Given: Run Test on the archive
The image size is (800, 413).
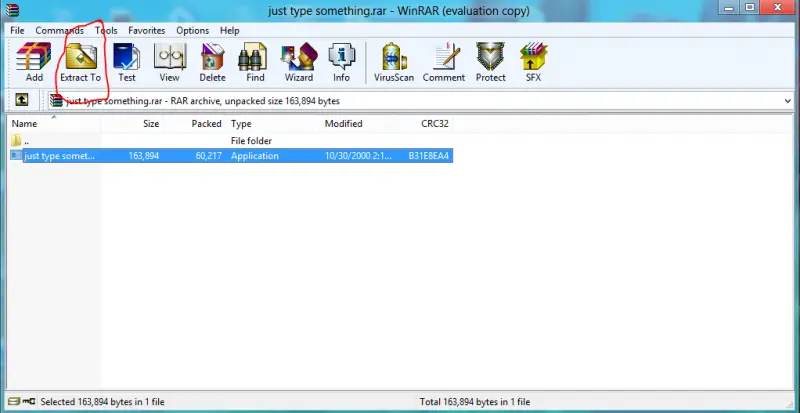Looking at the screenshot, I should [x=127, y=62].
